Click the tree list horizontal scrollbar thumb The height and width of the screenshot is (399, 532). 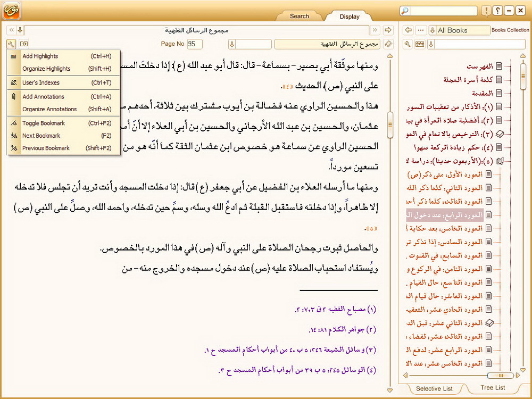click(501, 375)
